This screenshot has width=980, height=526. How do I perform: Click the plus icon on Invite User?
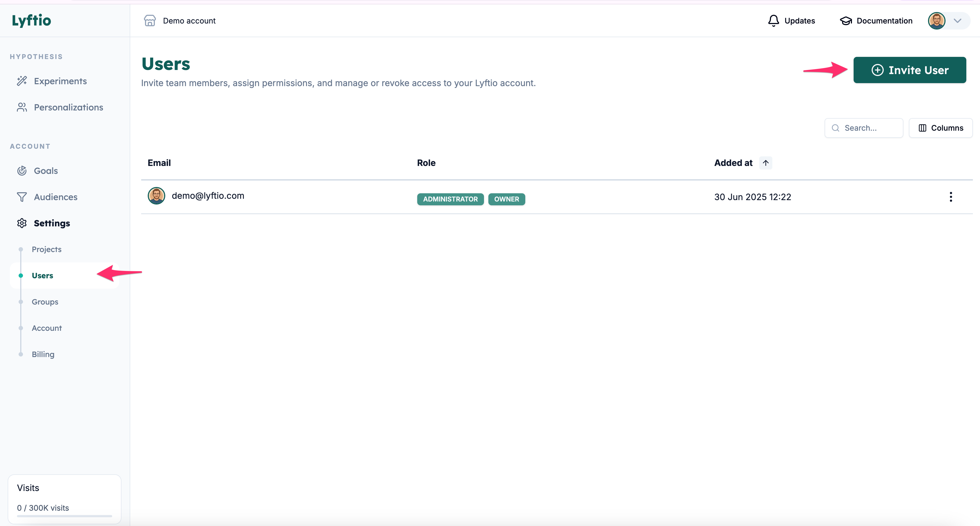[x=877, y=70]
